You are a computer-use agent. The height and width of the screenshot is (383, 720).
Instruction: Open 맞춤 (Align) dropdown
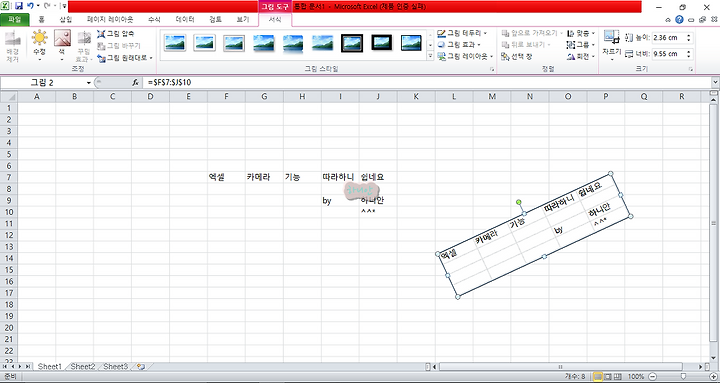[581, 33]
